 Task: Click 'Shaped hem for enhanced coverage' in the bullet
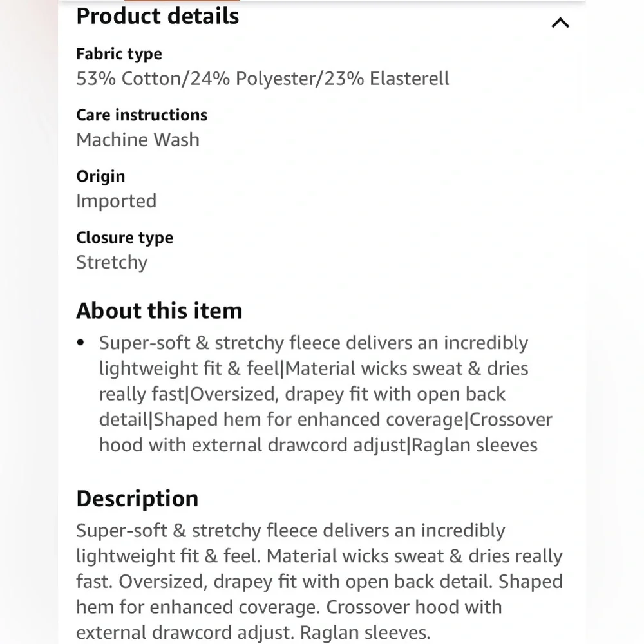point(308,420)
